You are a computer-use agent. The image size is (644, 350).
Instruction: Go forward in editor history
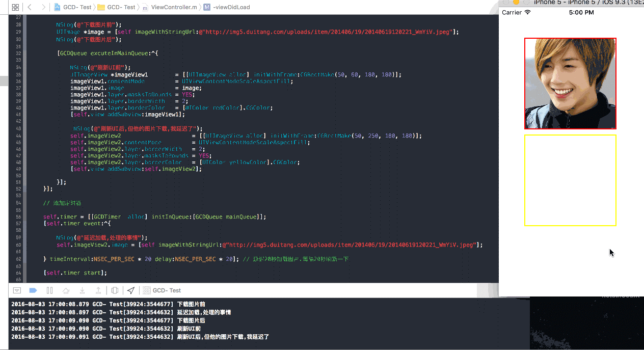[x=43, y=7]
